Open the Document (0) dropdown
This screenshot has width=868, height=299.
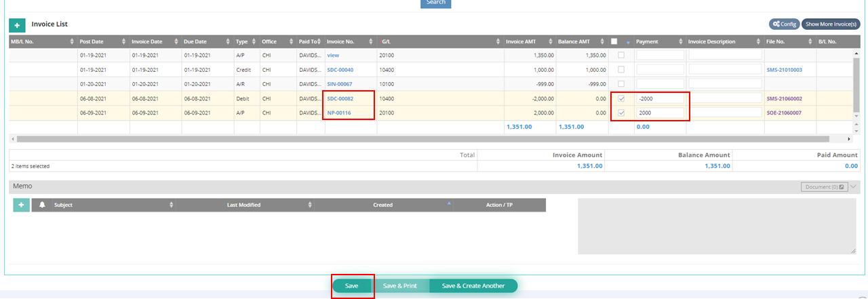824,186
